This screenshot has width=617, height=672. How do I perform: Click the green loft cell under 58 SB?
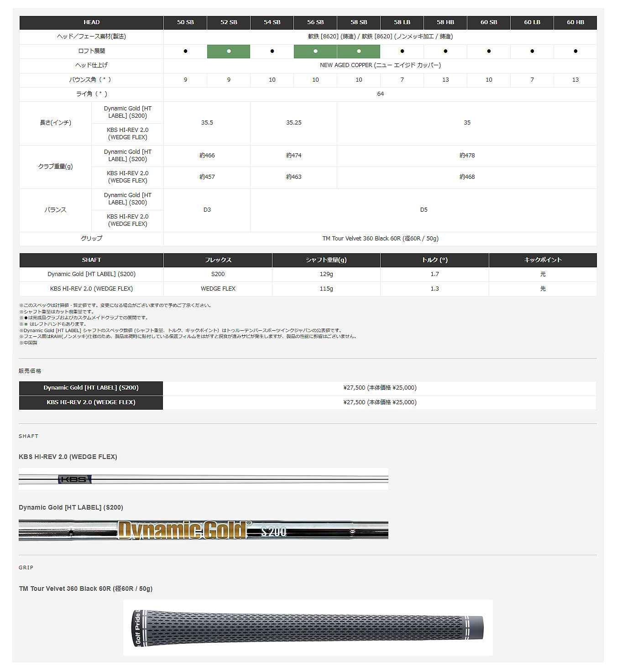[359, 51]
